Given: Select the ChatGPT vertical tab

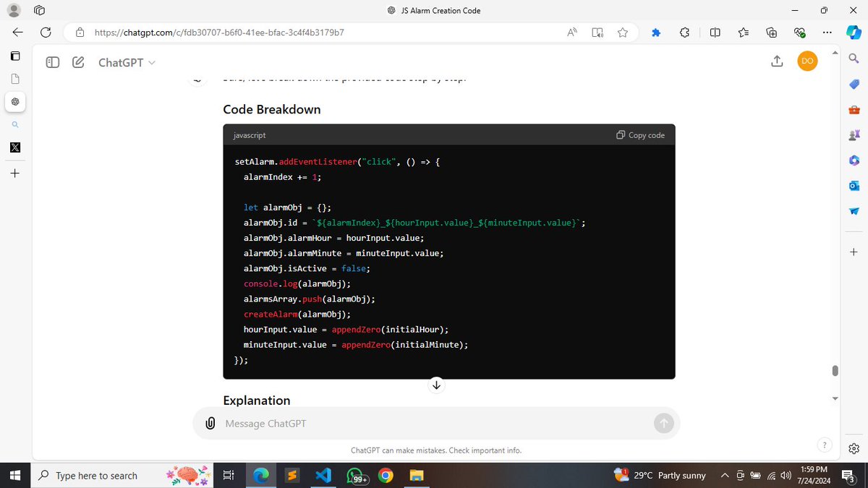Looking at the screenshot, I should point(15,101).
